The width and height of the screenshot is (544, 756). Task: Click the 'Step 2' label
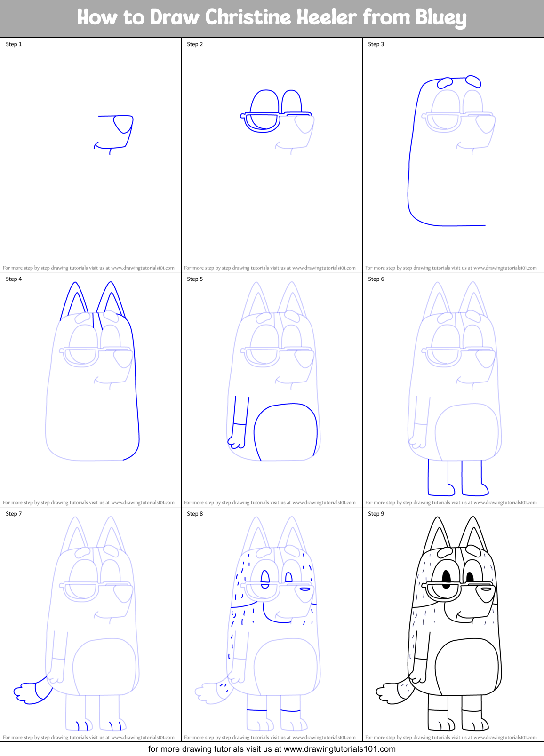tap(195, 44)
